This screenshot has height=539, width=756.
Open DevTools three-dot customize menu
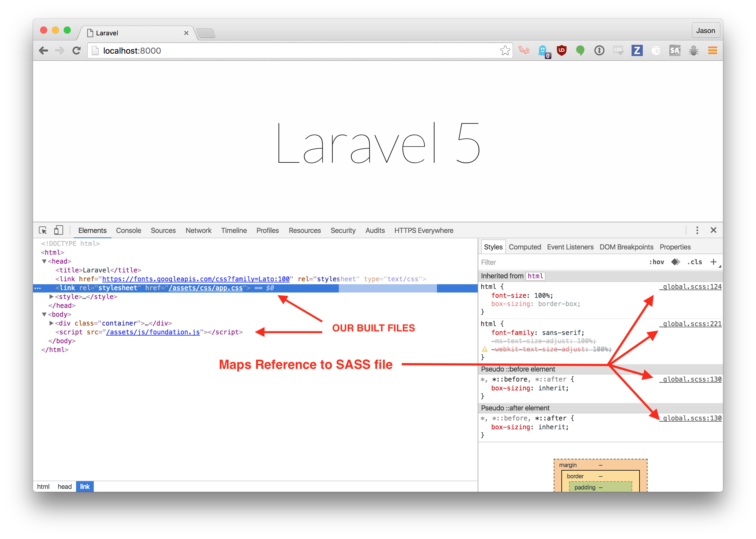(x=697, y=230)
